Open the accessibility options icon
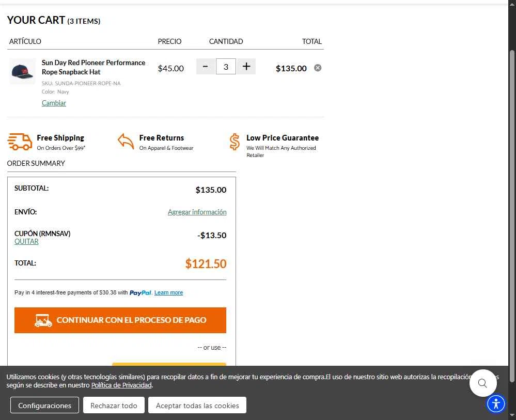This screenshot has width=516, height=420. tap(496, 403)
